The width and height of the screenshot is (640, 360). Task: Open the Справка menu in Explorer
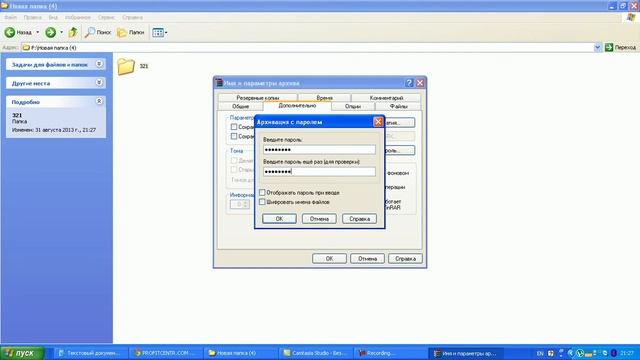pyautogui.click(x=132, y=18)
